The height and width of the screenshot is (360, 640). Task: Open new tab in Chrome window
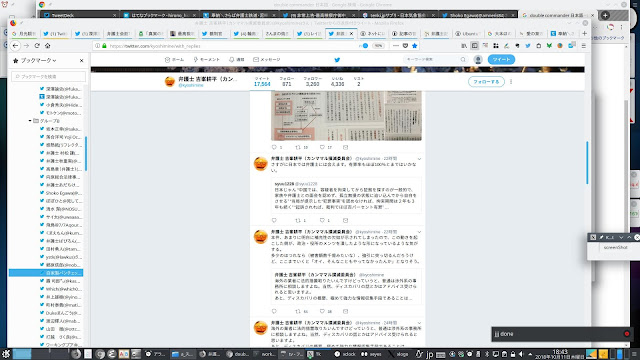[x=605, y=15]
